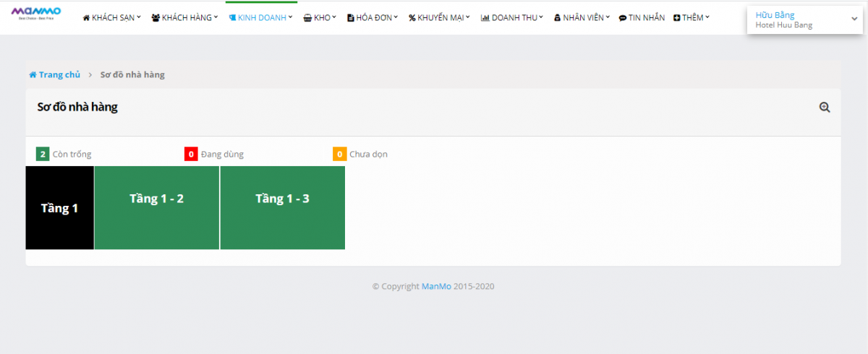Open the Khách hàng menu

(x=184, y=17)
